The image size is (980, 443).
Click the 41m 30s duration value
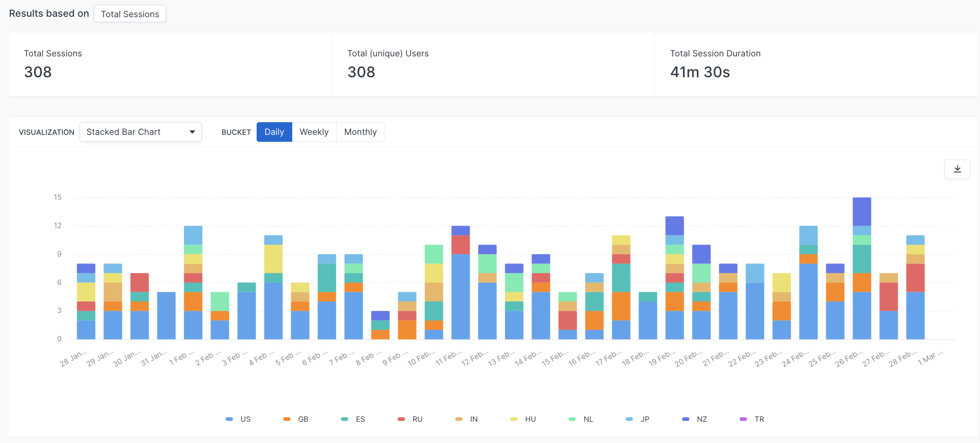[x=700, y=72]
